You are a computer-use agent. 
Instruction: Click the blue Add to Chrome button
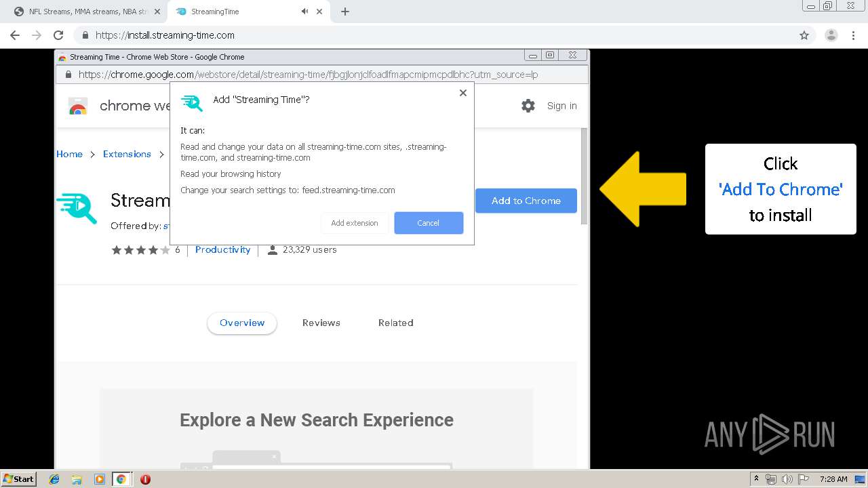tap(526, 201)
